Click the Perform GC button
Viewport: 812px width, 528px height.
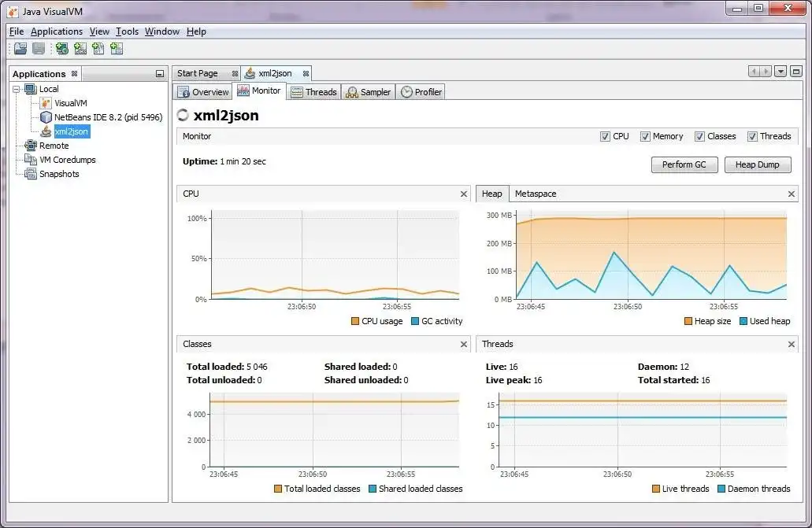[684, 164]
